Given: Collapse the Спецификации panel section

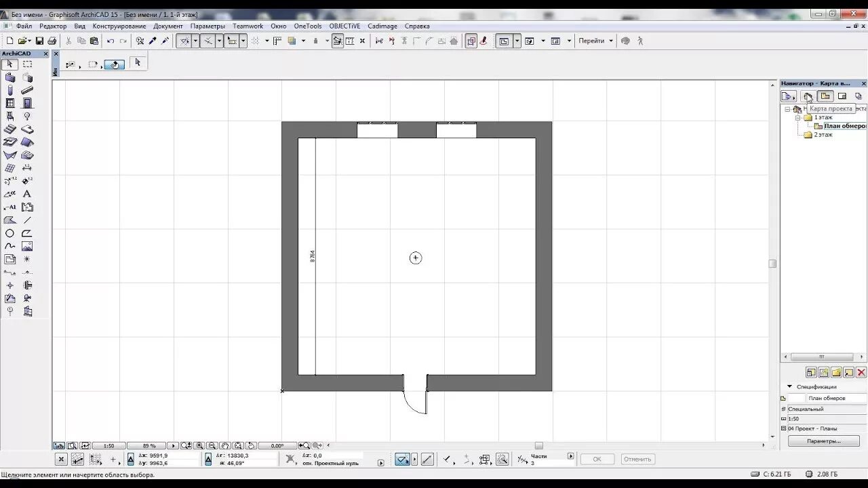Looking at the screenshot, I should [x=789, y=386].
